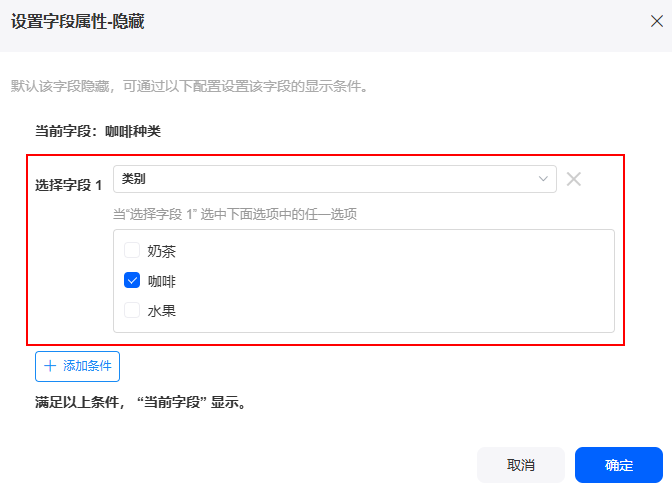Remove condition 选择字段 1 with the X icon

point(573,179)
